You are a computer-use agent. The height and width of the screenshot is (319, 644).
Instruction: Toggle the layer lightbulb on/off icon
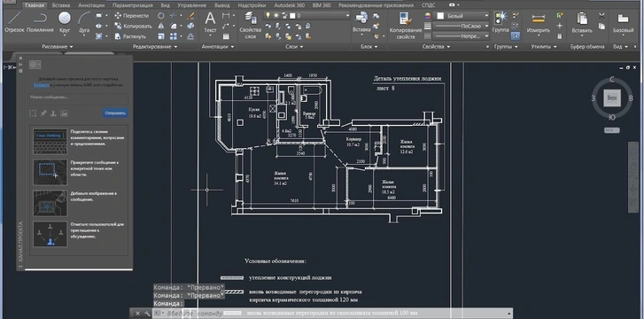pyautogui.click(x=268, y=16)
